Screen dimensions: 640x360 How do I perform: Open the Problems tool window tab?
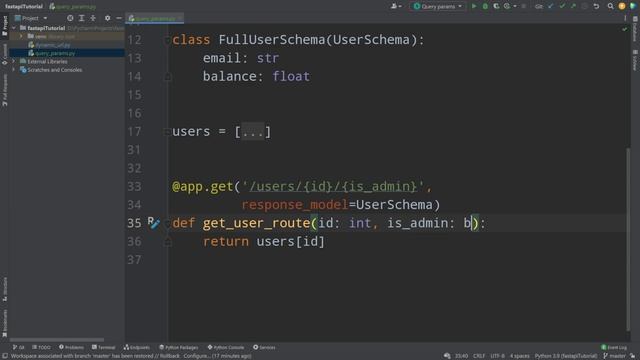click(71, 347)
